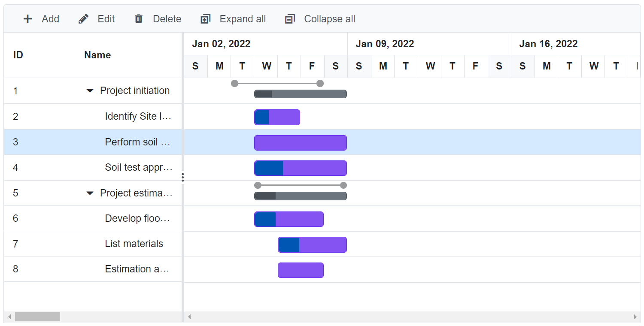This screenshot has height=326, width=644.
Task: Select the Estimation approval row name
Action: pyautogui.click(x=137, y=269)
